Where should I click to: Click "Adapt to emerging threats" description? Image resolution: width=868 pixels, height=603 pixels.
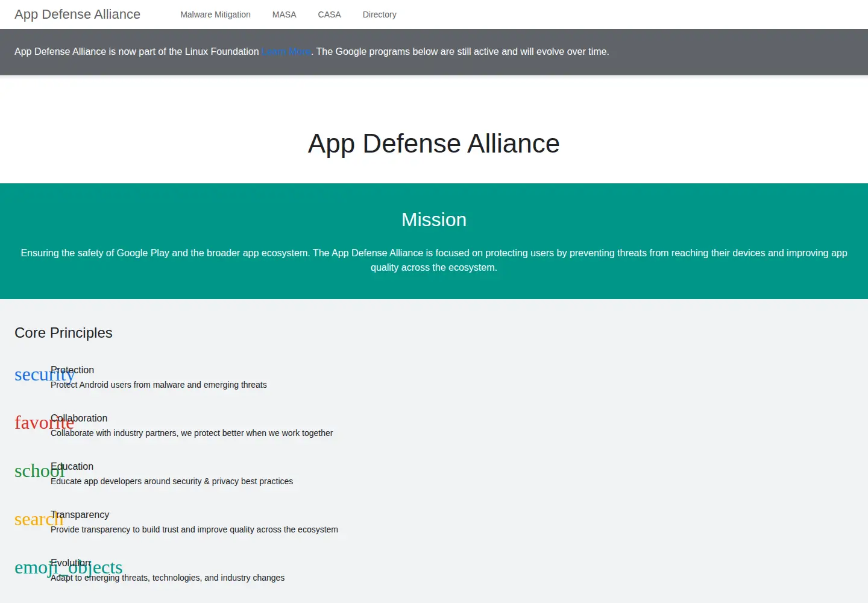coord(168,578)
